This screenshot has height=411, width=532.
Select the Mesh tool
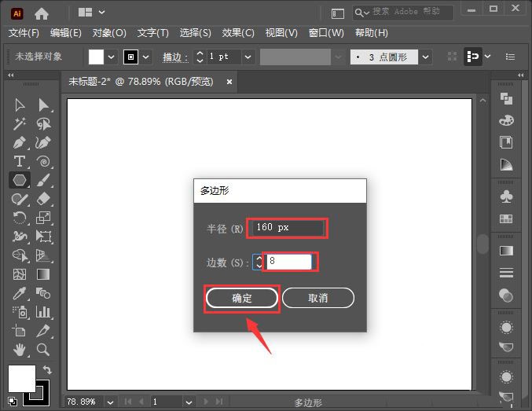point(20,274)
